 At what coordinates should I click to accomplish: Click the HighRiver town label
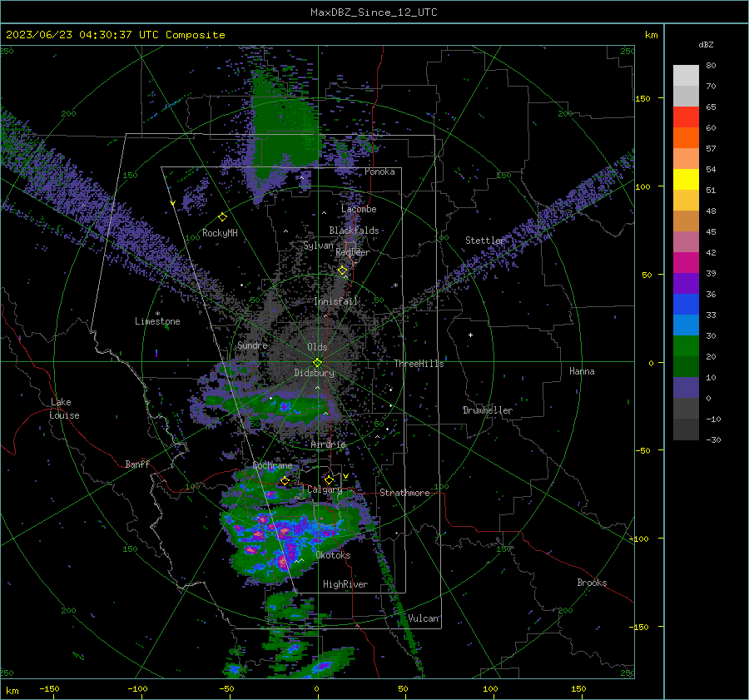click(x=345, y=584)
